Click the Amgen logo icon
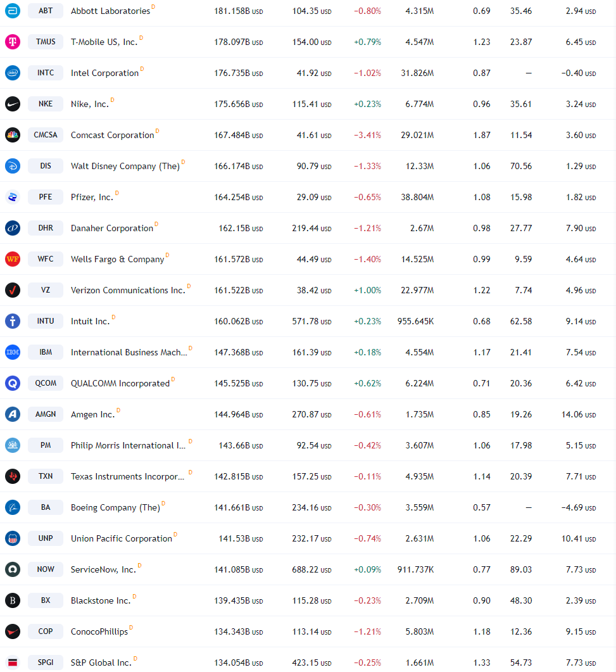 click(13, 414)
